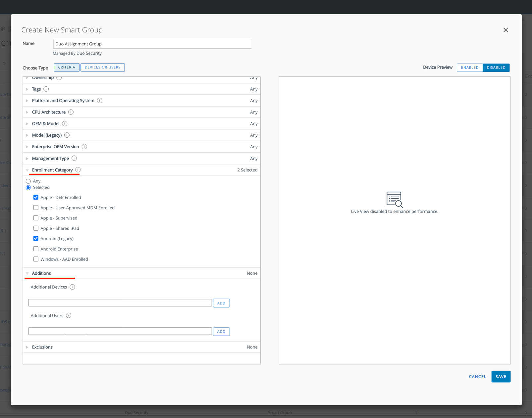The height and width of the screenshot is (418, 532).
Task: Switch to Devices or Users type
Action: 102,68
